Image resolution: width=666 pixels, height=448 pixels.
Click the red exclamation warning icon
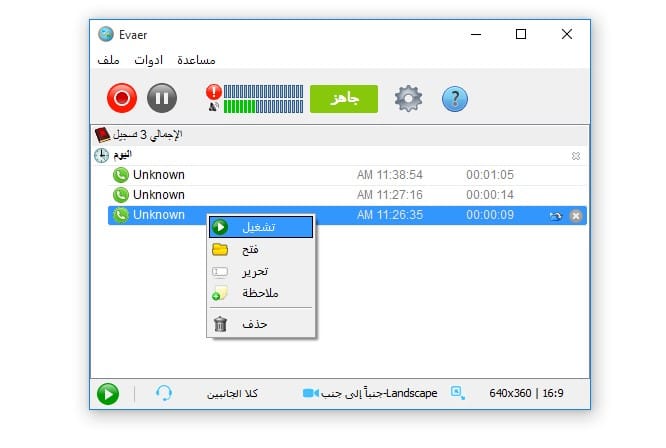[214, 91]
